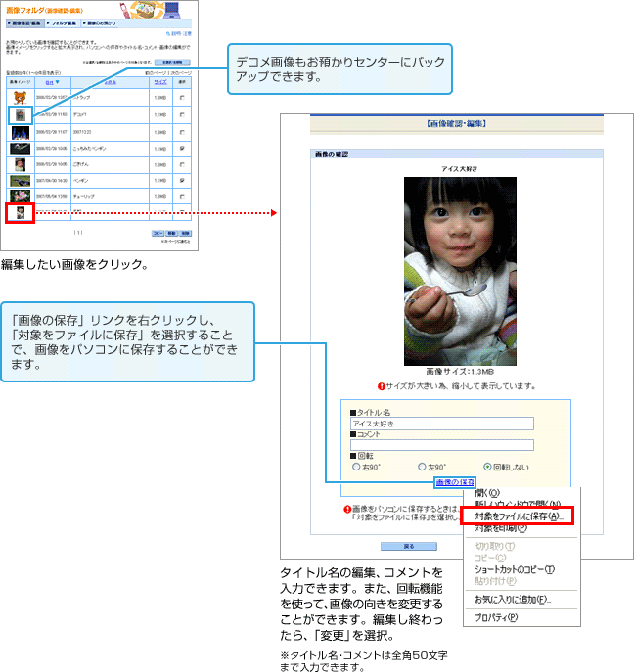Choose 開く(O) from the context menu

(488, 493)
